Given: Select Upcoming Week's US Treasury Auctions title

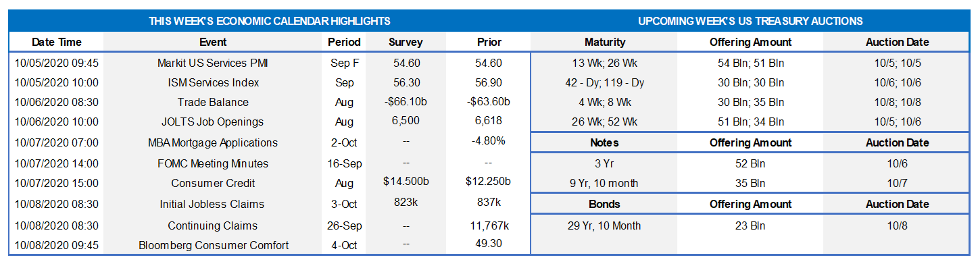Looking at the screenshot, I should (x=750, y=22).
